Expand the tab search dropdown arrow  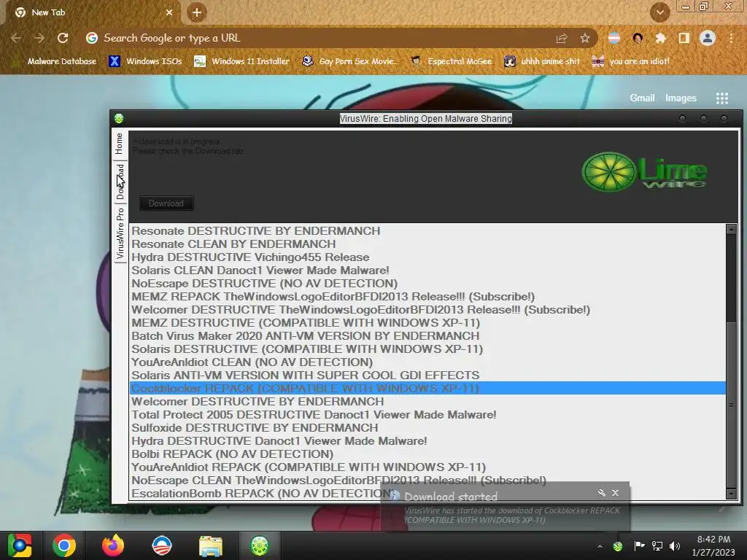coord(659,13)
